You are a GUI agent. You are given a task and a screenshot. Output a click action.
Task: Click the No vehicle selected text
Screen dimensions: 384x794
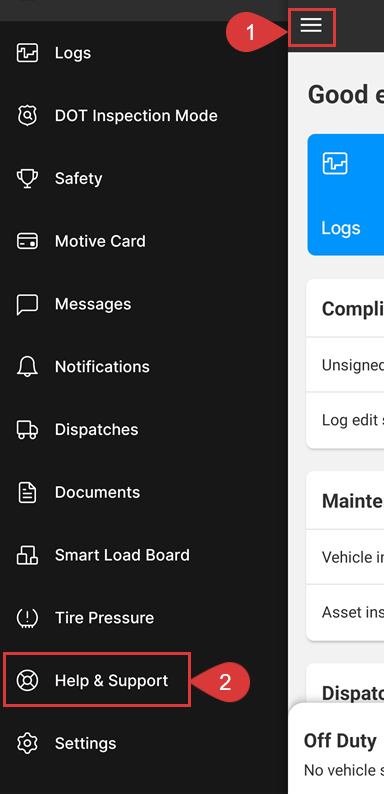pos(343,770)
